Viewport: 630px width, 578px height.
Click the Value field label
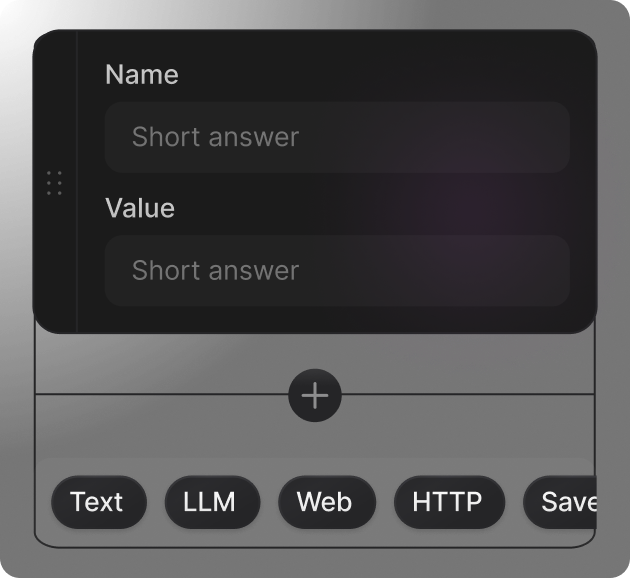(x=140, y=208)
